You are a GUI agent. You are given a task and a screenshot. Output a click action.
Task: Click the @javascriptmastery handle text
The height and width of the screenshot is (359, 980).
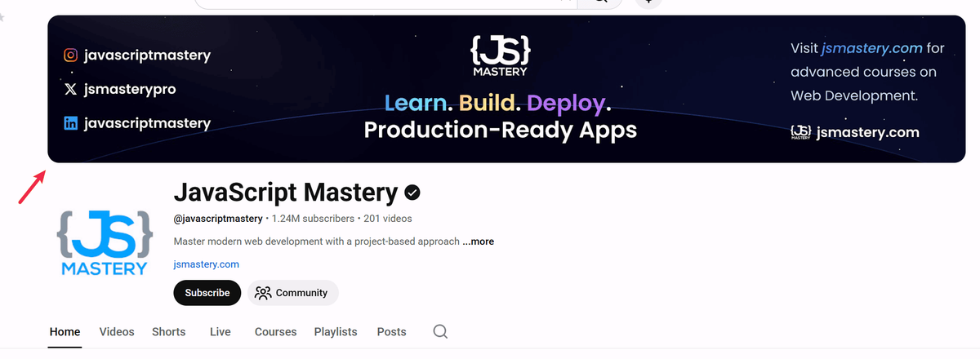click(218, 219)
